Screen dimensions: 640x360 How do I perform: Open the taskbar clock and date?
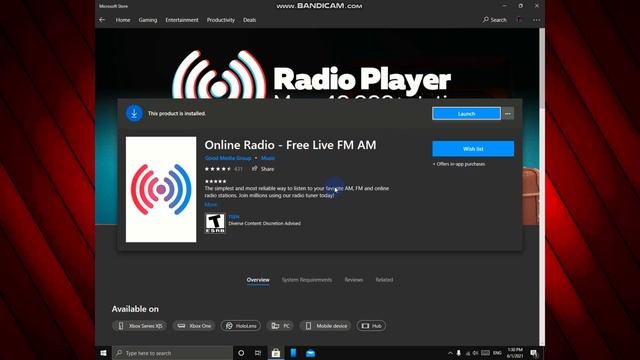515,353
